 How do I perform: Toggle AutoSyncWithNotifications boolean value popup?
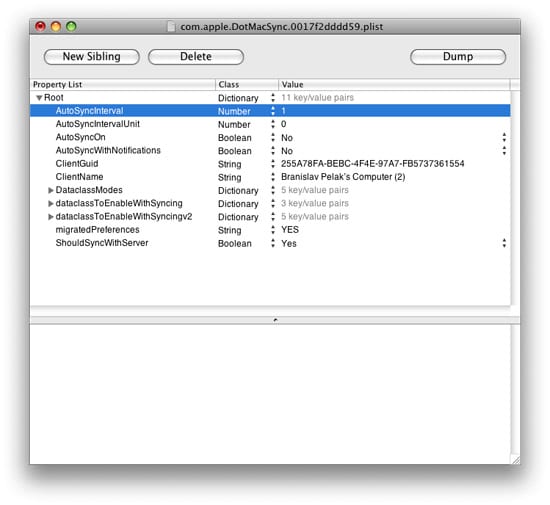pyautogui.click(x=504, y=151)
